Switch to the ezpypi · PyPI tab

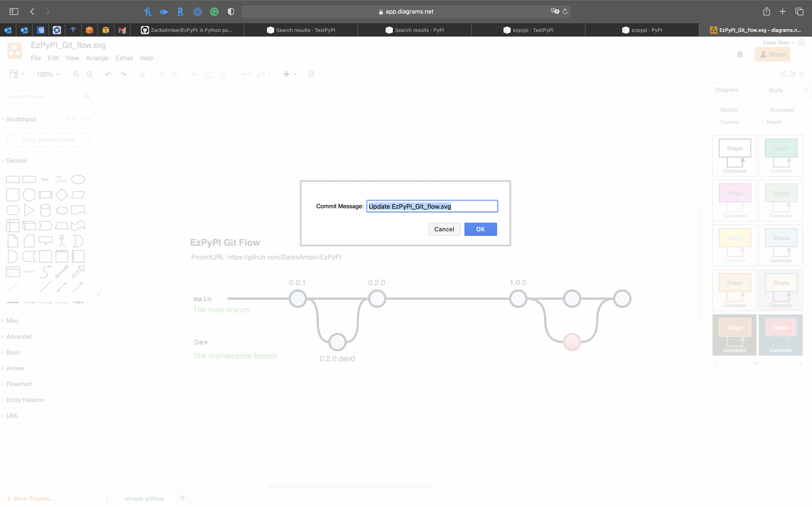point(642,30)
